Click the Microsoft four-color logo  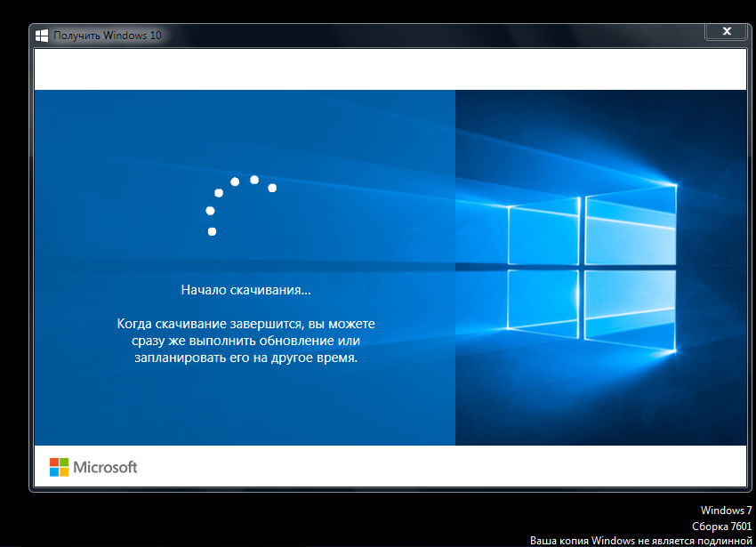pos(59,467)
